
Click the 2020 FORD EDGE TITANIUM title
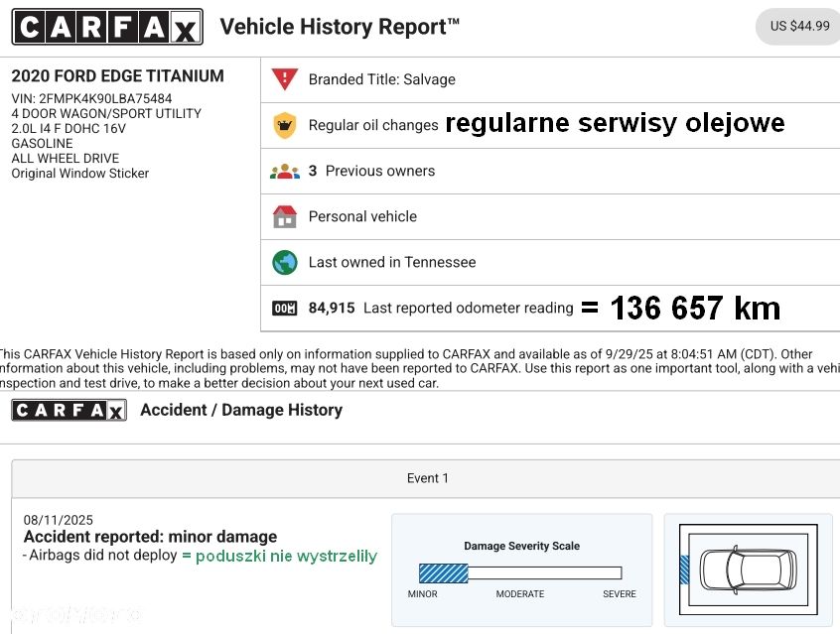pos(118,76)
